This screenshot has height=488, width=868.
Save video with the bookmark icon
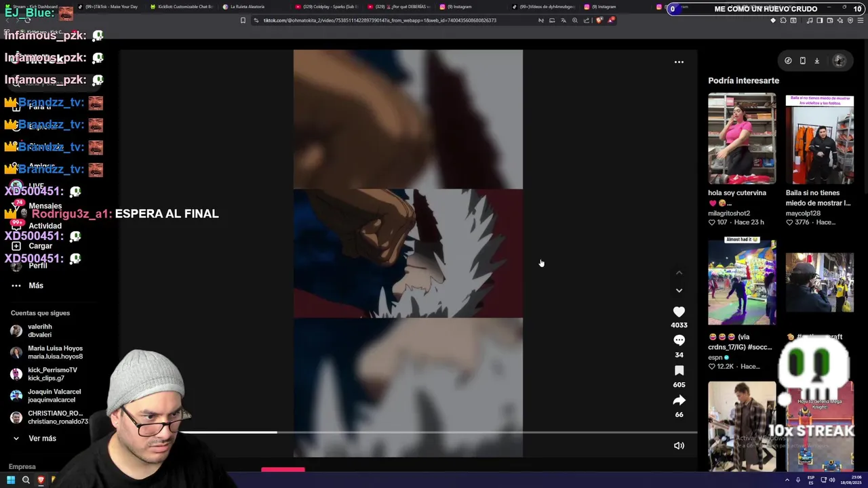pos(679,371)
